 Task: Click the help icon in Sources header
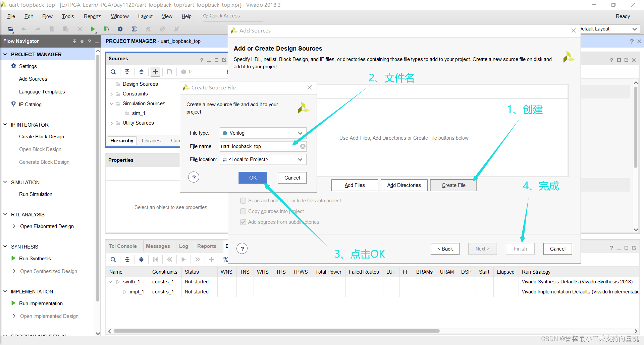[x=202, y=60]
